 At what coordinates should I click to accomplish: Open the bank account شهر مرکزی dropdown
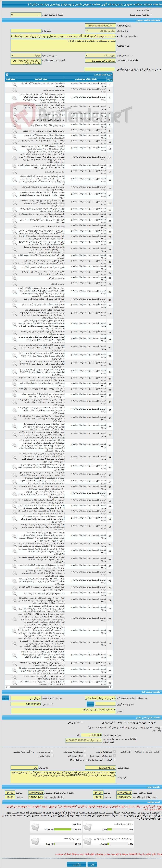tap(84, 740)
